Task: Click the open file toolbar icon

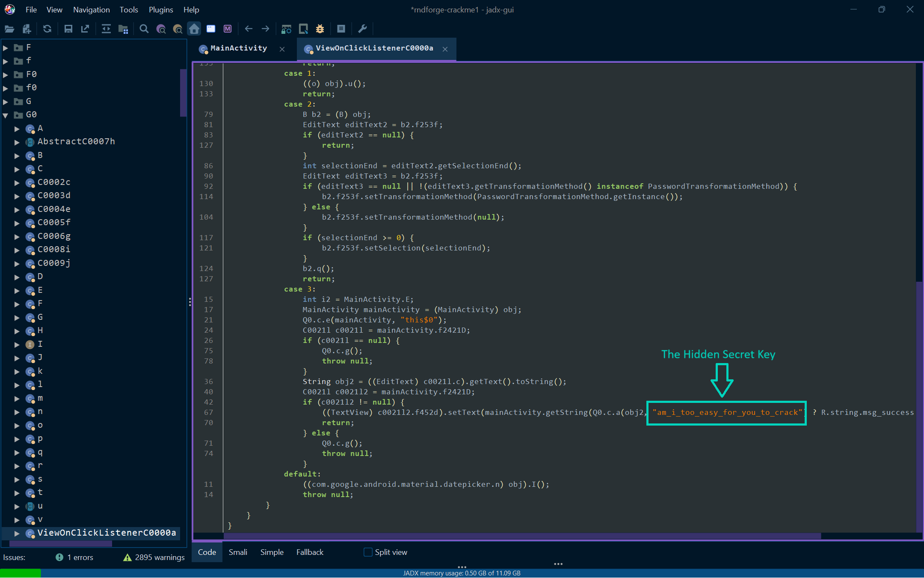Action: coord(9,29)
